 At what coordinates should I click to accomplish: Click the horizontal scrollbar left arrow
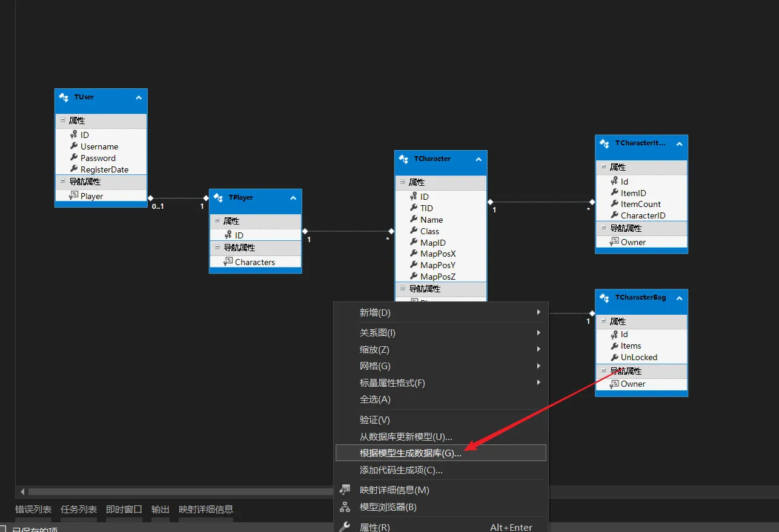[23, 491]
